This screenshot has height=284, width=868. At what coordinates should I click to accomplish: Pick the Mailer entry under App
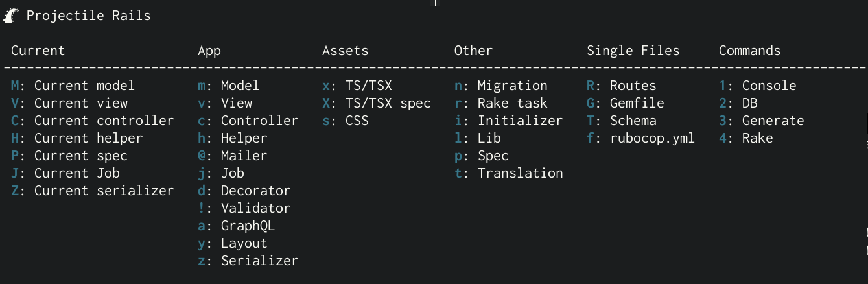[232, 156]
